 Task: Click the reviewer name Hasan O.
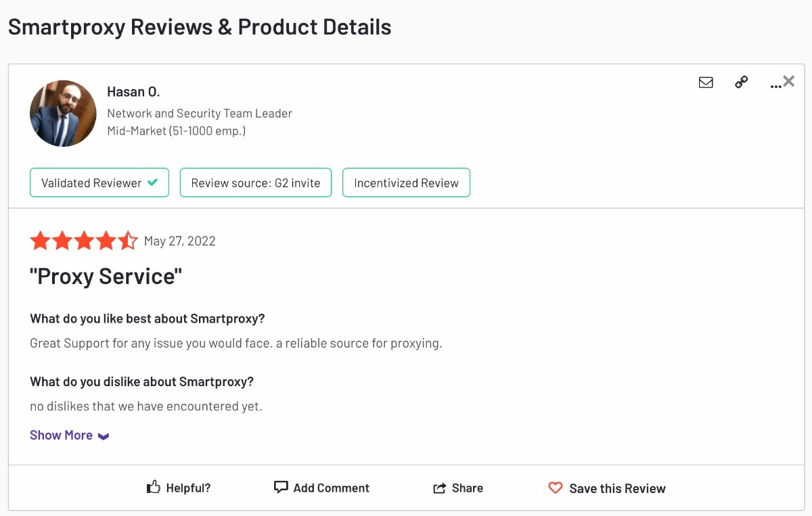point(133,92)
